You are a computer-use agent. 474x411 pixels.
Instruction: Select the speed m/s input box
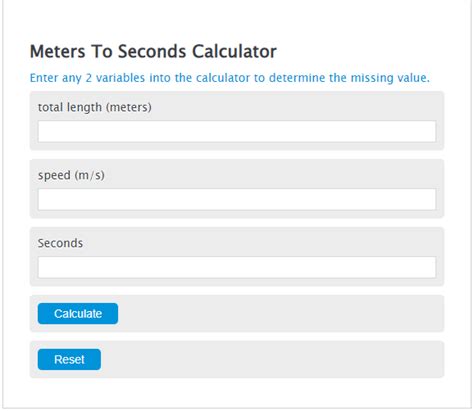click(237, 199)
